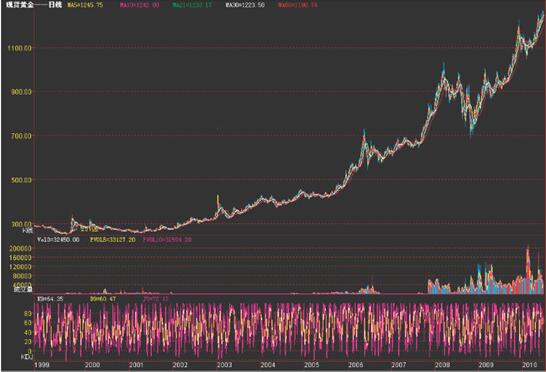
Task: Select year 2001 on the time axis
Action: pyautogui.click(x=136, y=365)
